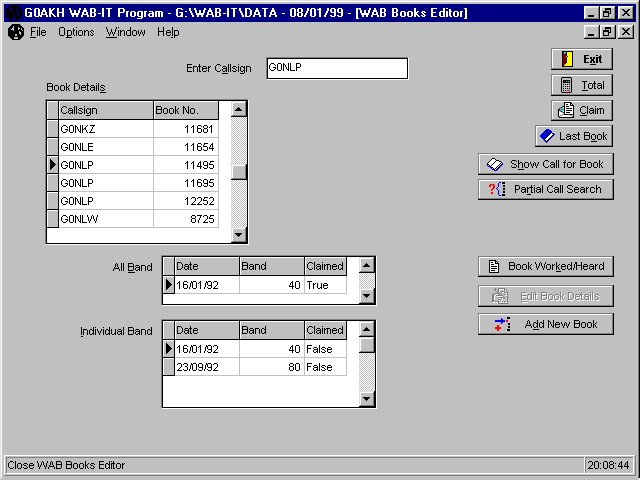Click the Partial Call Search label
The width and height of the screenshot is (640, 480).
point(557,189)
